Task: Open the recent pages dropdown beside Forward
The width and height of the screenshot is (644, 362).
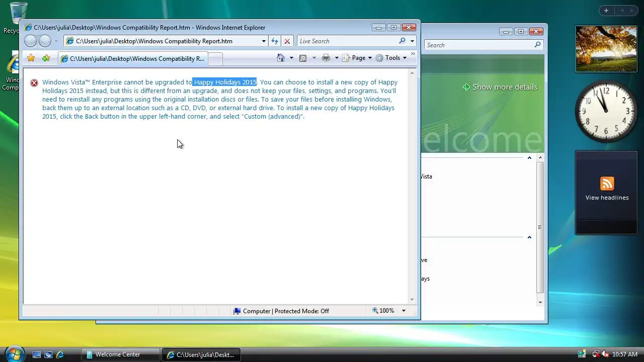Action: [56, 41]
